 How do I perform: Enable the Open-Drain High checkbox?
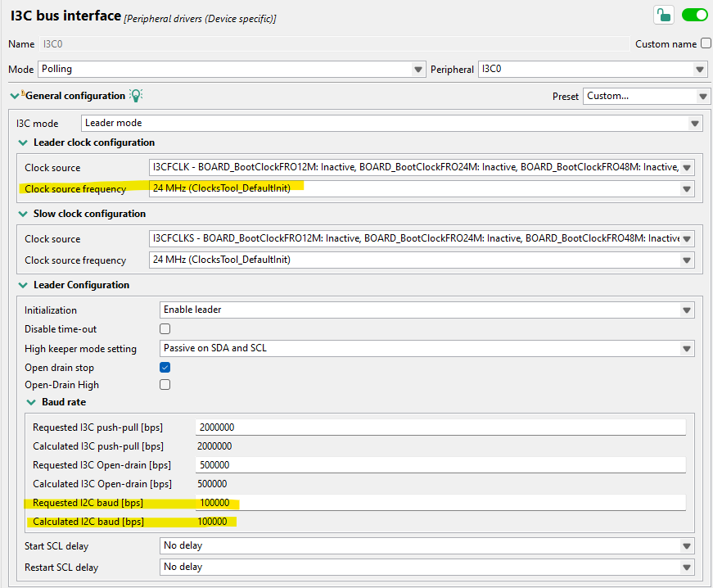(x=165, y=385)
